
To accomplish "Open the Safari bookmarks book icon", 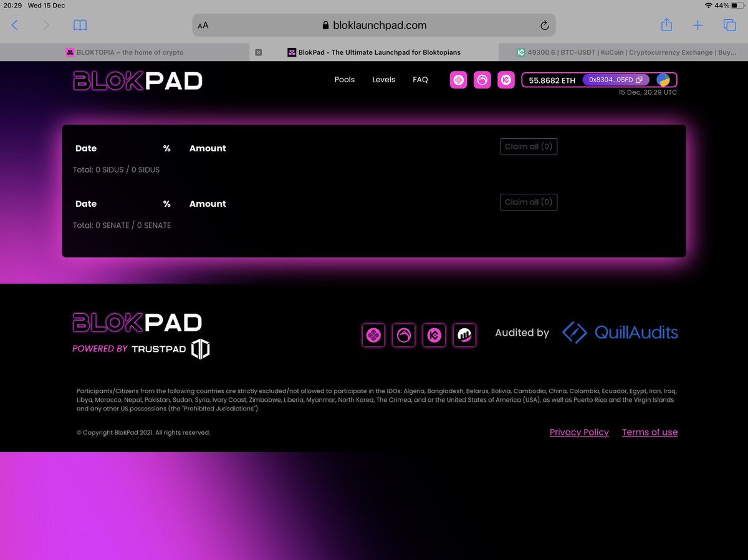I will (80, 26).
